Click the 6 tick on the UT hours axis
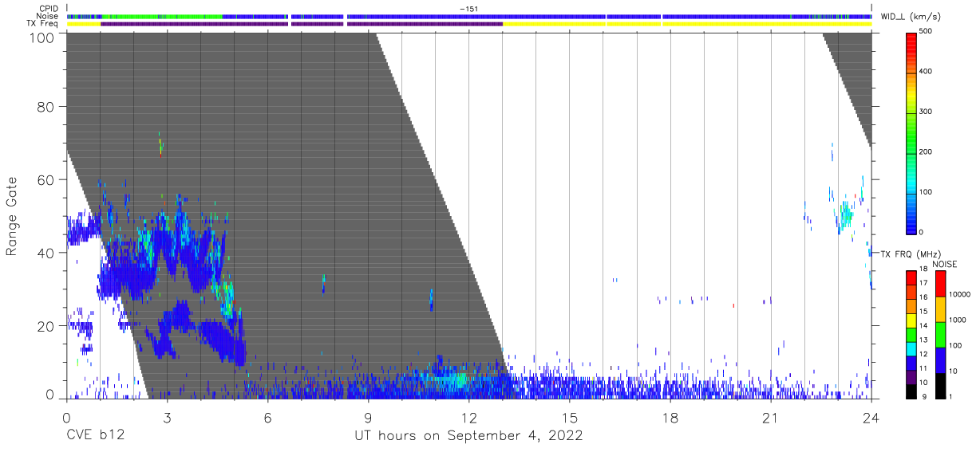The image size is (980, 452). pyautogui.click(x=267, y=417)
